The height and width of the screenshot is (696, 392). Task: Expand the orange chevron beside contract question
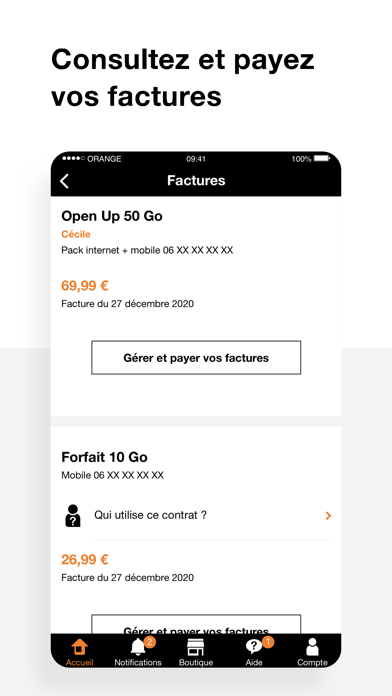[328, 516]
